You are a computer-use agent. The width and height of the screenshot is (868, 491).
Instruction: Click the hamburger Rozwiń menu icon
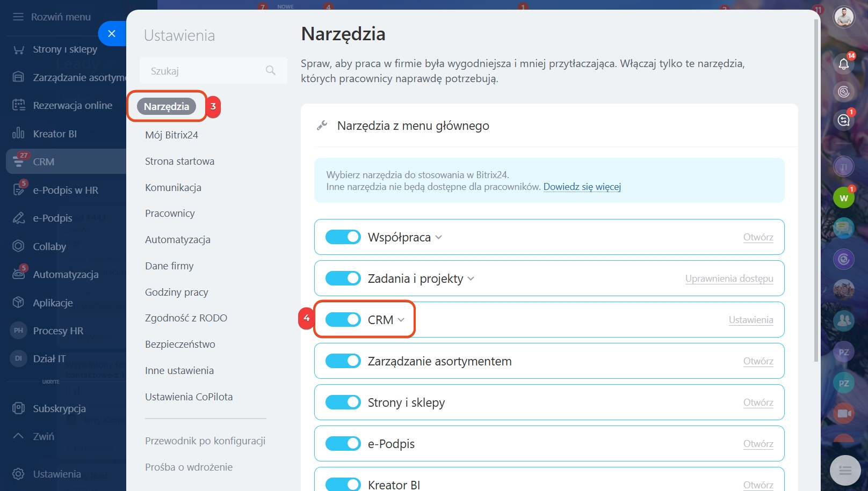[x=18, y=17]
